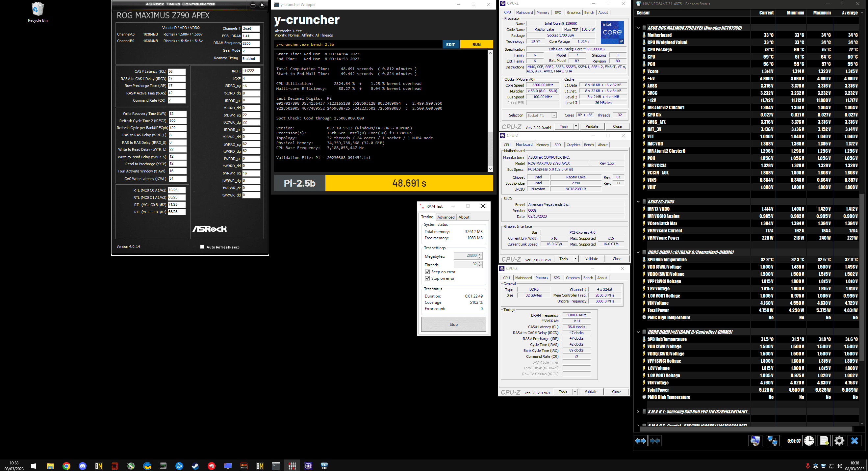The width and height of the screenshot is (868, 471).
Task: Open Battle.net taskbar icon
Action: [179, 466]
